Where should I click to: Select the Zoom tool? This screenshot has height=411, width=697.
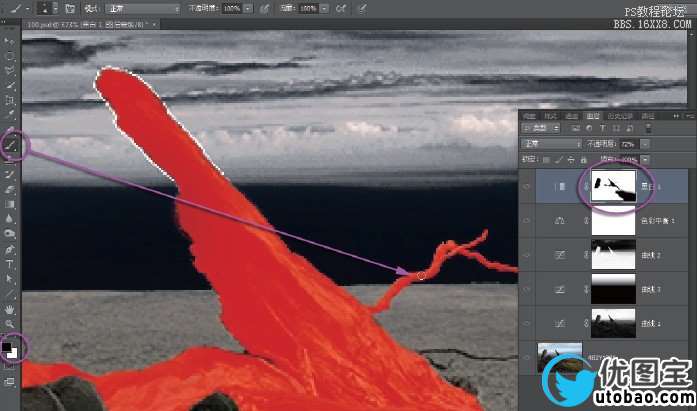click(x=9, y=324)
